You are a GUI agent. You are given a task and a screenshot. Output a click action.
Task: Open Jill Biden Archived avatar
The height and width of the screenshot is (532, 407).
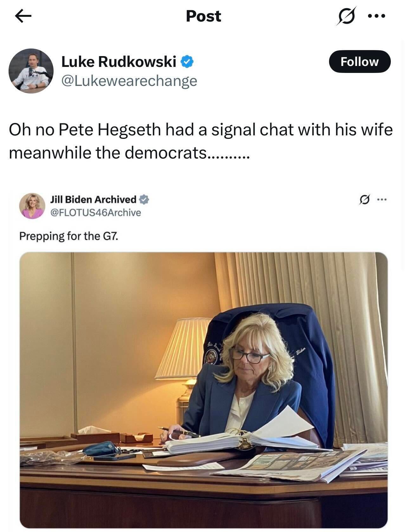tap(32, 206)
